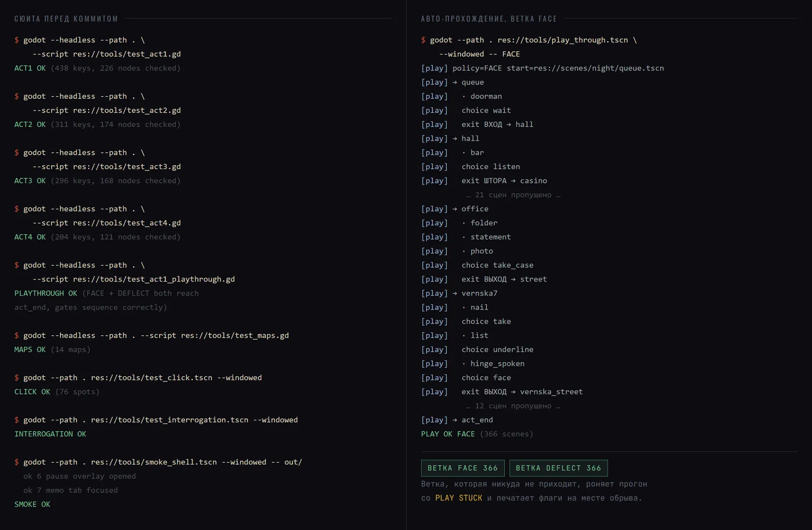Screen dimensions: 812x530
Task: Click the MAPS OK (14 maps) line
Action: pyautogui.click(x=52, y=349)
